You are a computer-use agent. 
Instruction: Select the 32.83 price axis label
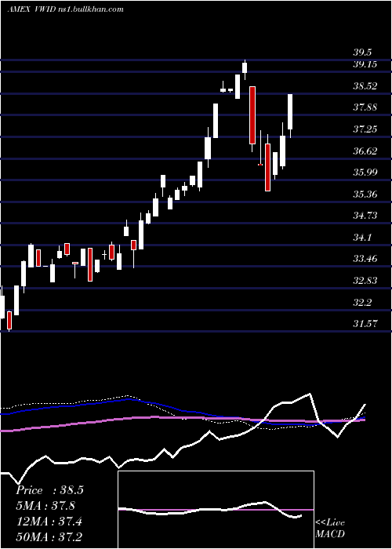(x=365, y=281)
